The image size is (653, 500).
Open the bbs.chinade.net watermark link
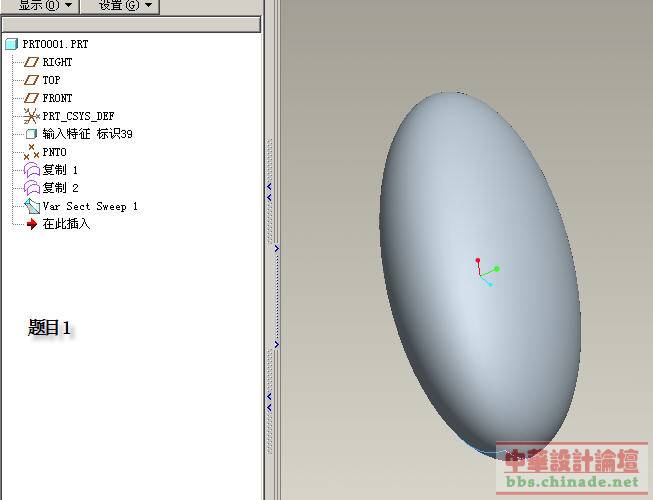pos(573,482)
